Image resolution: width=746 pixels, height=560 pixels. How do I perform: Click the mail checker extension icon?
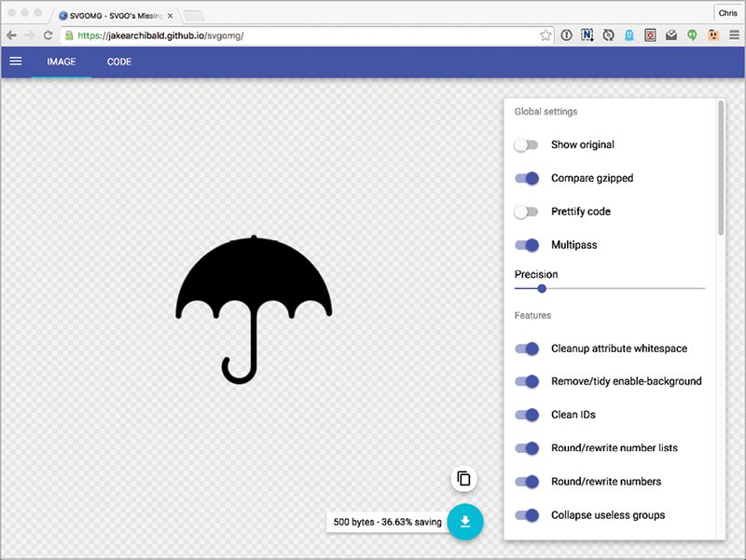pyautogui.click(x=670, y=35)
